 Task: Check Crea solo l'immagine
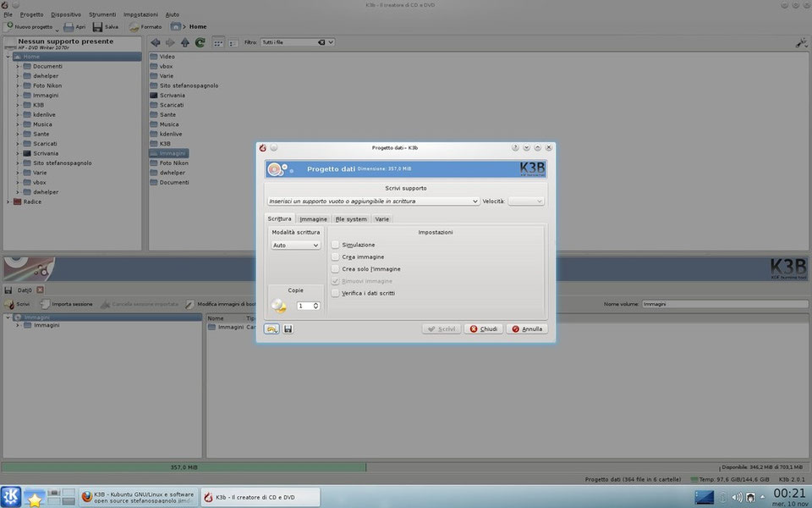pyautogui.click(x=336, y=268)
